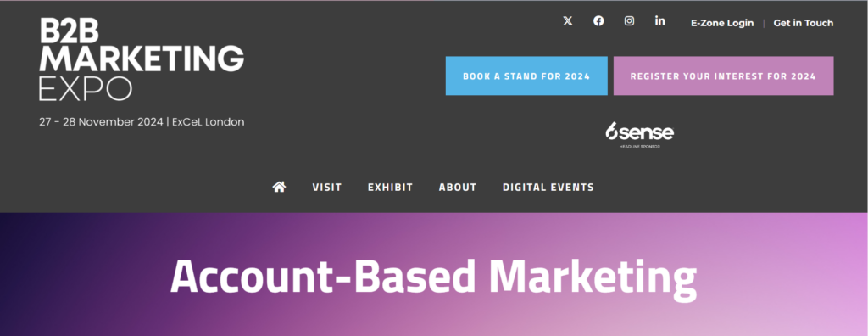The image size is (868, 336).
Task: Open the X (Twitter) social icon
Action: (x=567, y=21)
